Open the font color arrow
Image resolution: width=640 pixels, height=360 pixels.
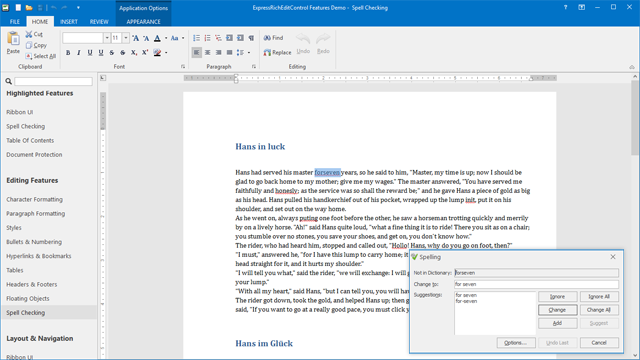(x=166, y=38)
